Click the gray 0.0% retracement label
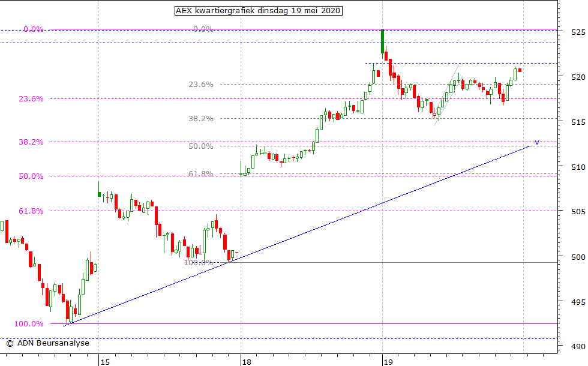Viewport: 588px width, 366px height. pyautogui.click(x=203, y=29)
